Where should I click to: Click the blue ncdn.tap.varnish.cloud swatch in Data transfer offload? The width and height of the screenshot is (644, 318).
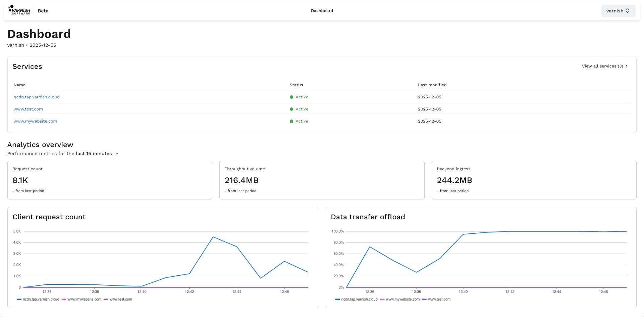[337, 299]
